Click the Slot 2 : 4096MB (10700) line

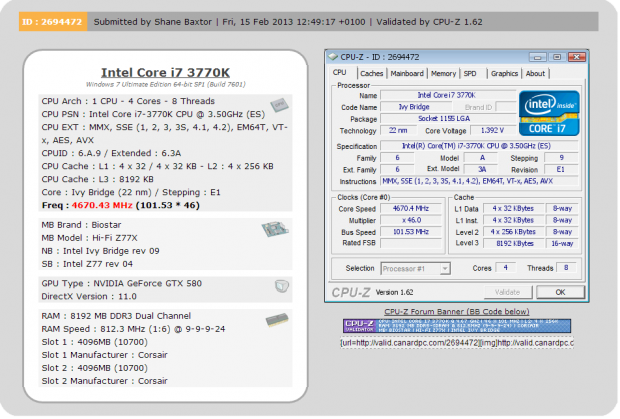click(x=95, y=368)
